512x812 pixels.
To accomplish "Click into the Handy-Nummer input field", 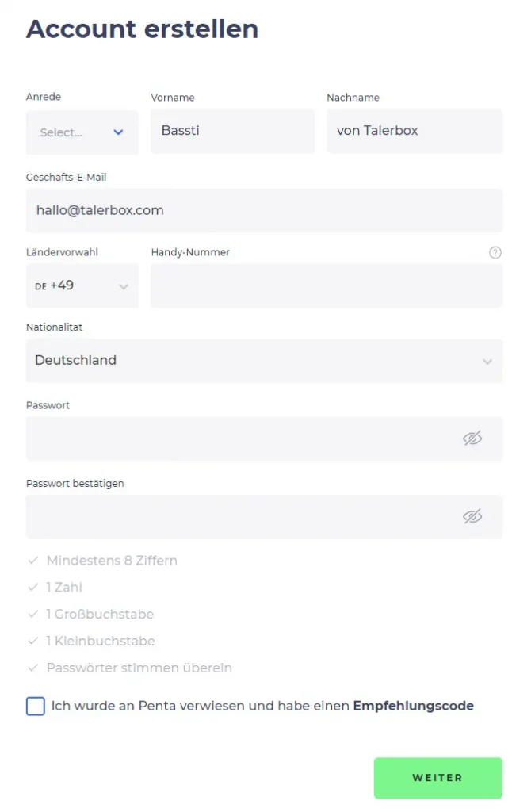I will click(x=326, y=285).
